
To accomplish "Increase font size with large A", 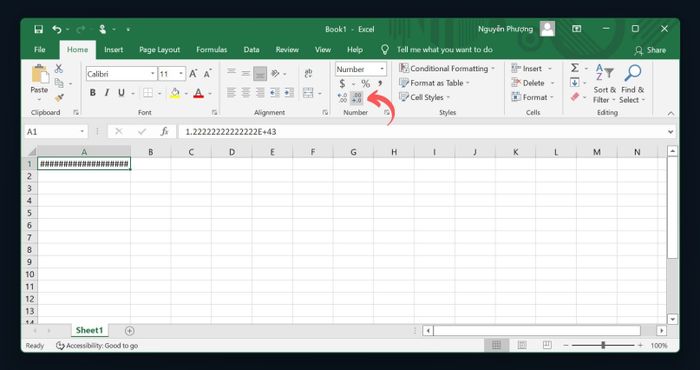I will click(193, 74).
